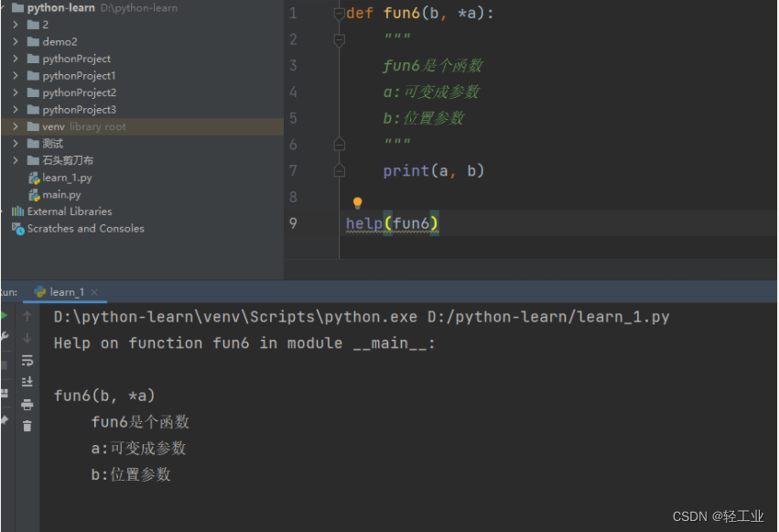
Task: Click the fold end marker on line 6
Action: click(339, 144)
